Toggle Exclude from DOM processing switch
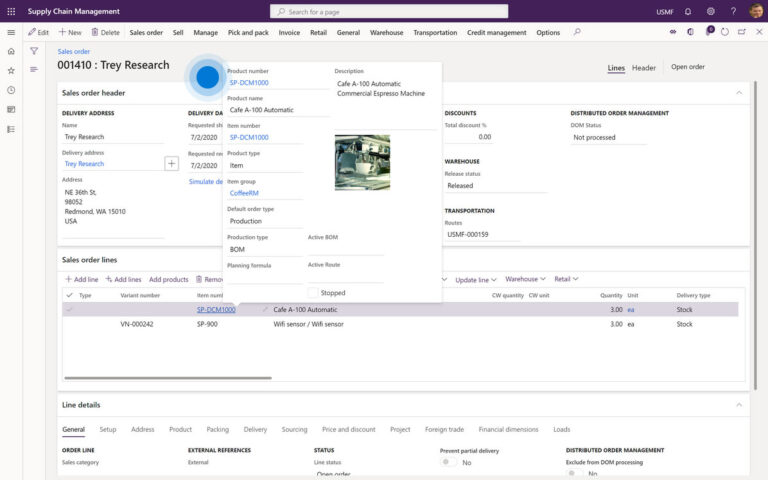 click(574, 474)
